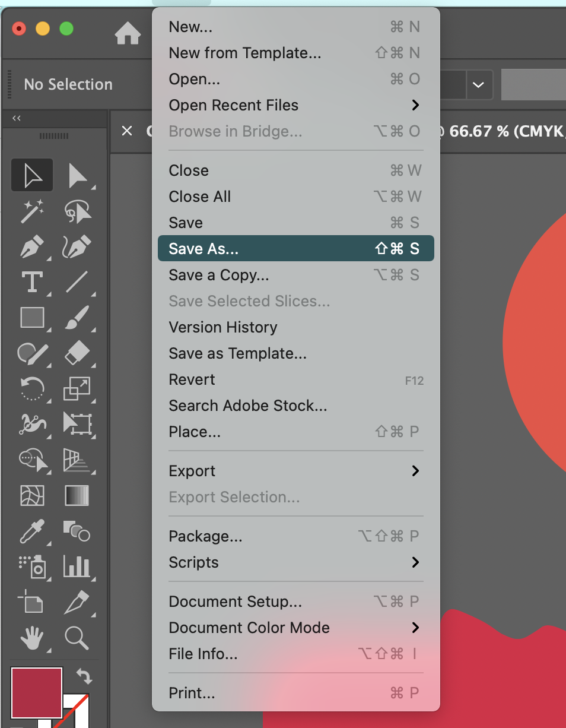Click Print in the File menu

(192, 693)
